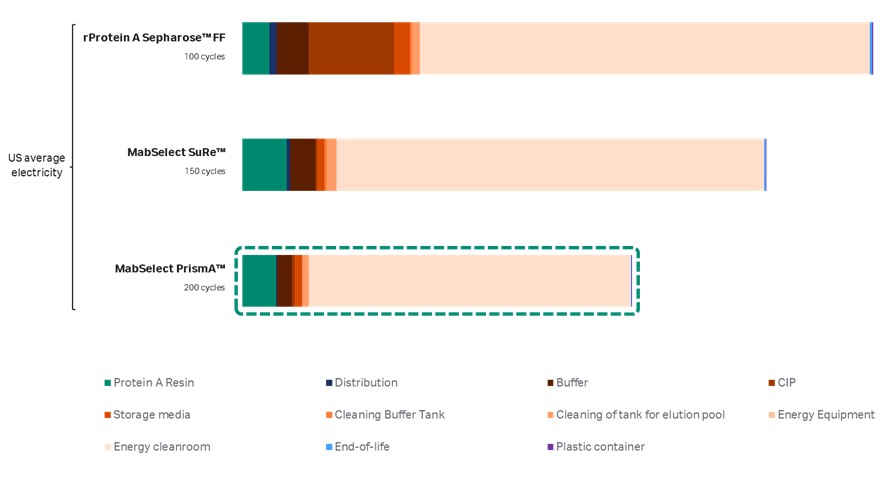Click the Protein A Resin legend swatch

point(108,383)
